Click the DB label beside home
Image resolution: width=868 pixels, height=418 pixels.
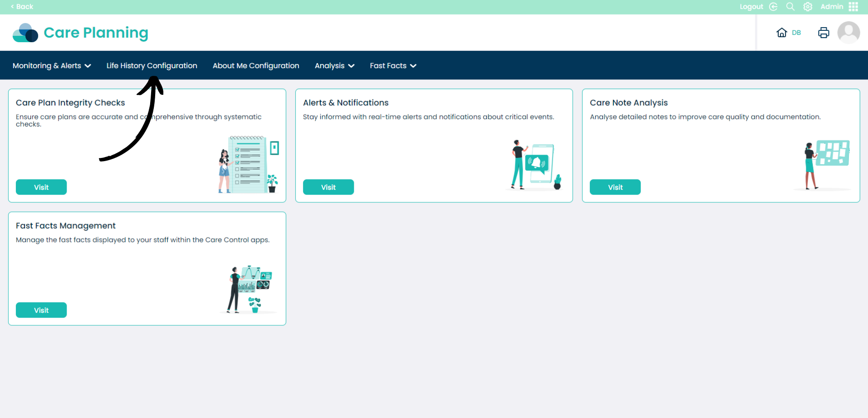click(796, 33)
